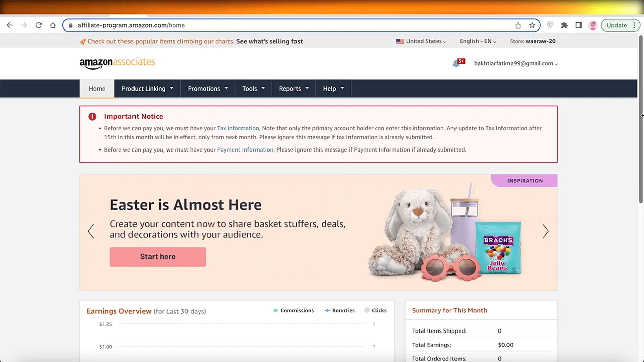This screenshot has height=362, width=644.
Task: Click the United States flag icon
Action: 400,41
